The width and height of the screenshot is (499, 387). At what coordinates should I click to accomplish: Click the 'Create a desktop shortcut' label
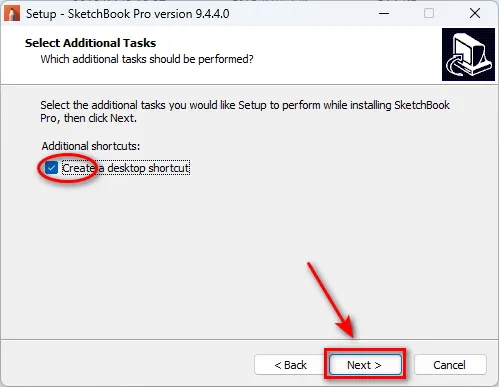point(126,168)
